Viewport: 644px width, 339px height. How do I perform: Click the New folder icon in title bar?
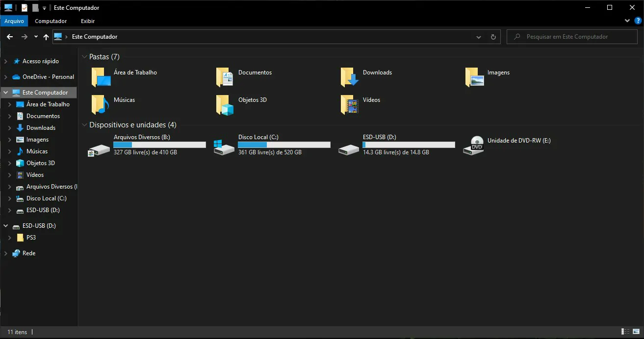pyautogui.click(x=35, y=8)
